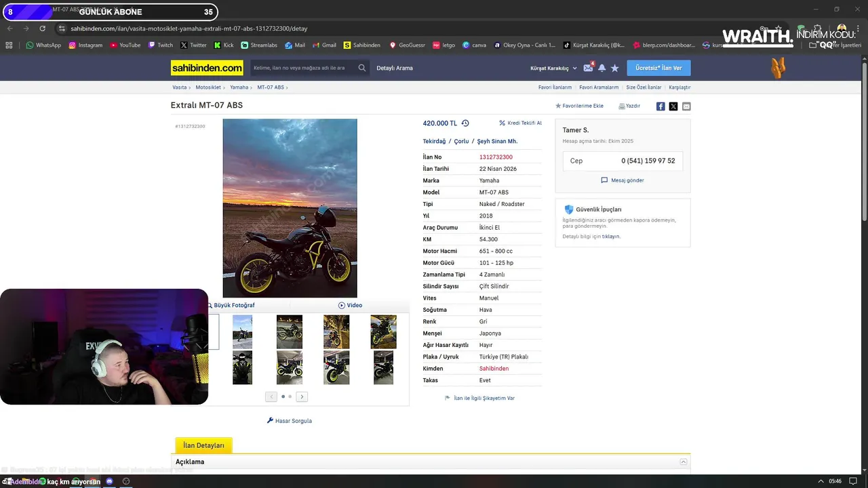Switch to İlan Detayları tab
The height and width of the screenshot is (488, 868).
pos(203,445)
